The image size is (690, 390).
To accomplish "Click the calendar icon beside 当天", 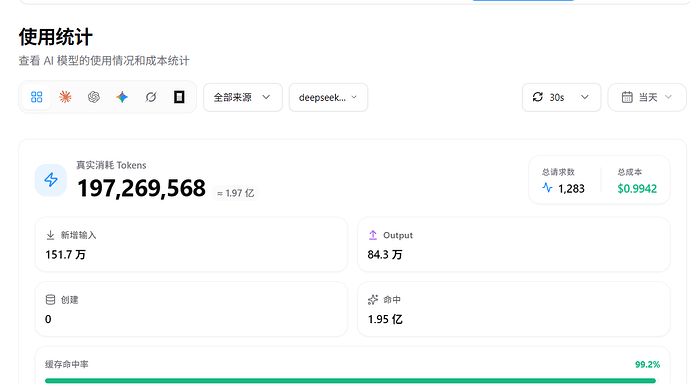I will point(627,97).
